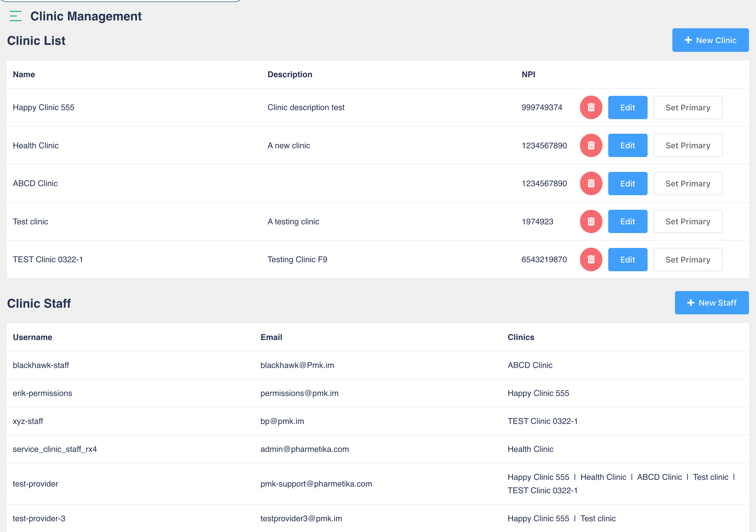The width and height of the screenshot is (756, 532).
Task: Remove ABCD Clinic using trash icon
Action: click(x=591, y=183)
